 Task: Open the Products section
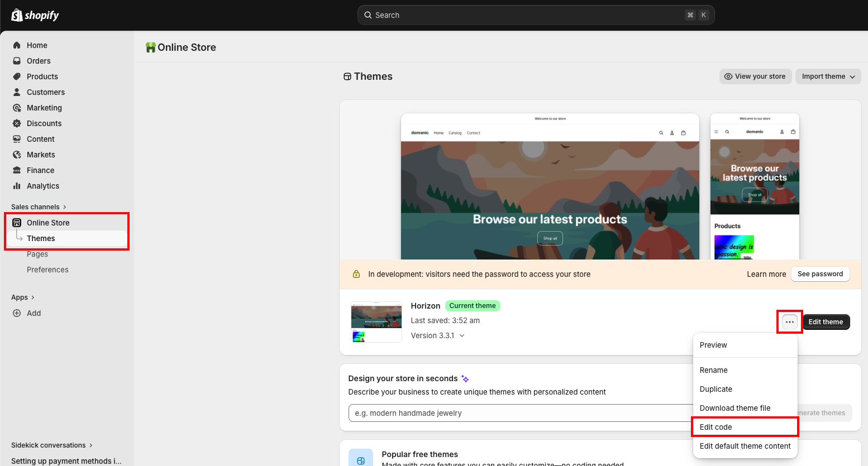click(42, 76)
